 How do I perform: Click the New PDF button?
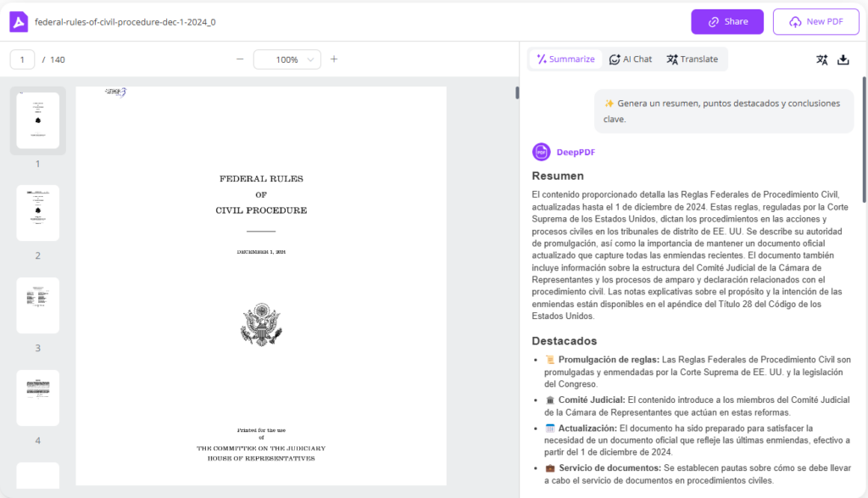pos(815,21)
